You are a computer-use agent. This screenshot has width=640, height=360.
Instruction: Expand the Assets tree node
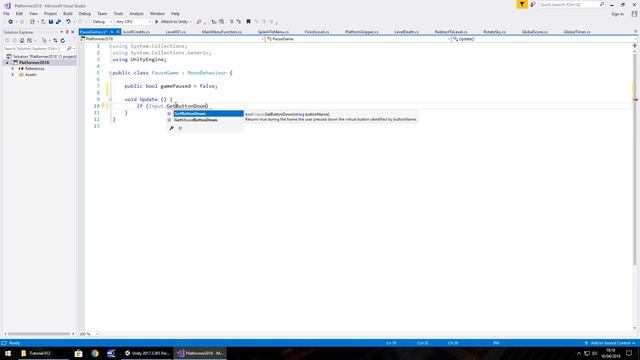(x=13, y=75)
